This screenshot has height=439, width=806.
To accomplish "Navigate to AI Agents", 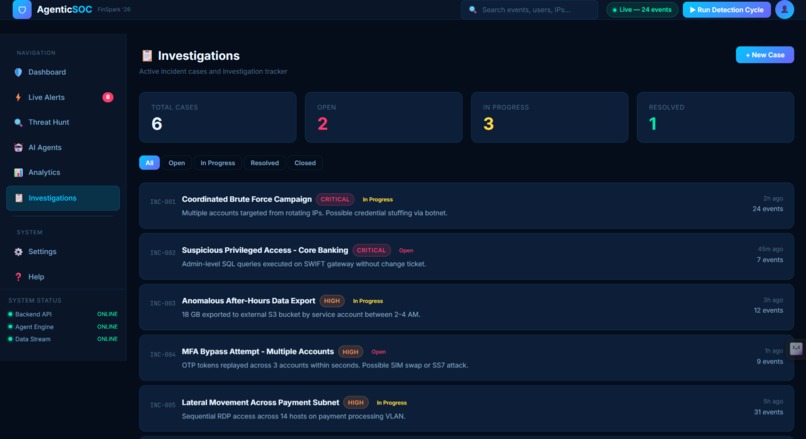I will tap(63, 148).
